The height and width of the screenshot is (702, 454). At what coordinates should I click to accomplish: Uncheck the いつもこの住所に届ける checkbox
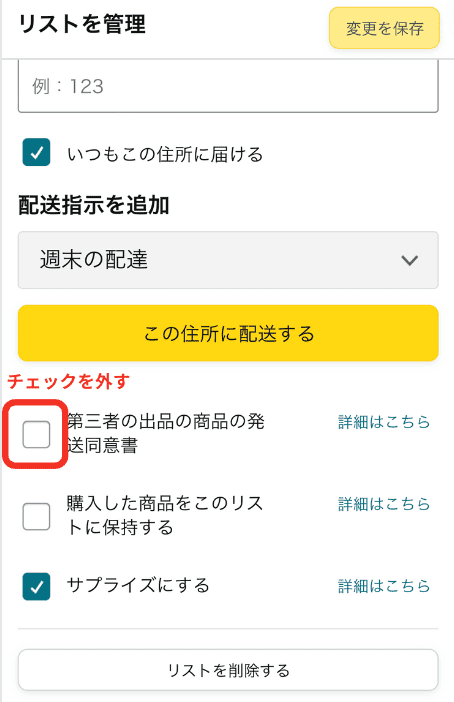(x=36, y=153)
